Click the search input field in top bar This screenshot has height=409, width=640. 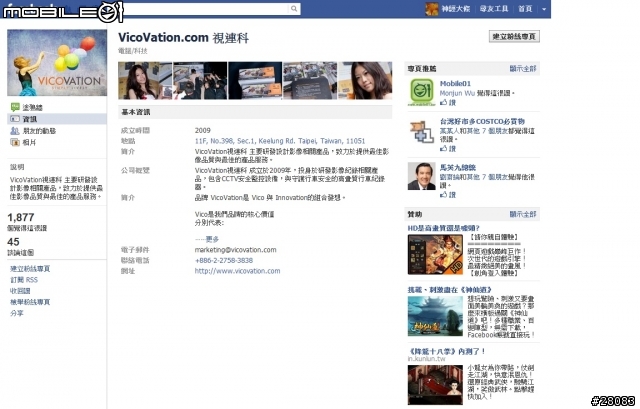pos(206,9)
